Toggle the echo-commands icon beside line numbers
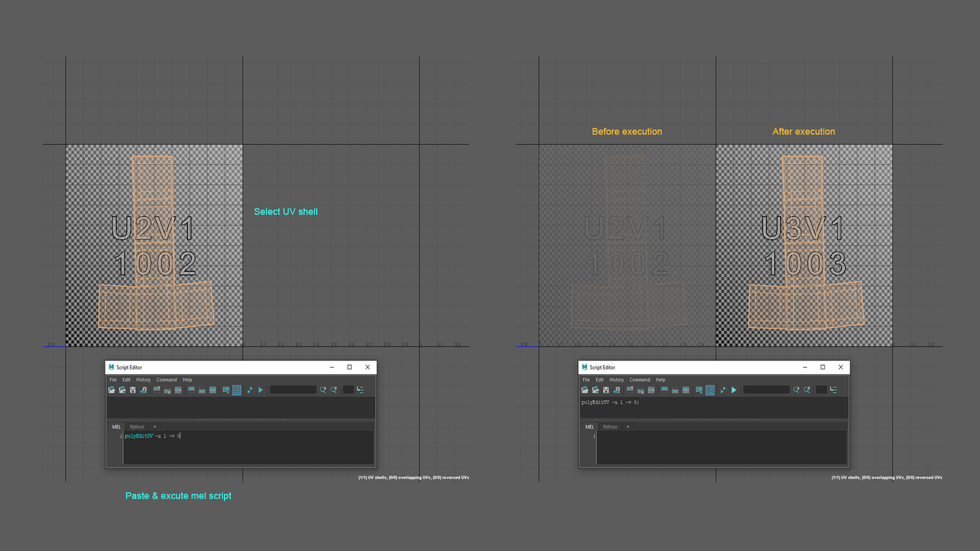The width and height of the screenshot is (980, 551). click(x=225, y=390)
